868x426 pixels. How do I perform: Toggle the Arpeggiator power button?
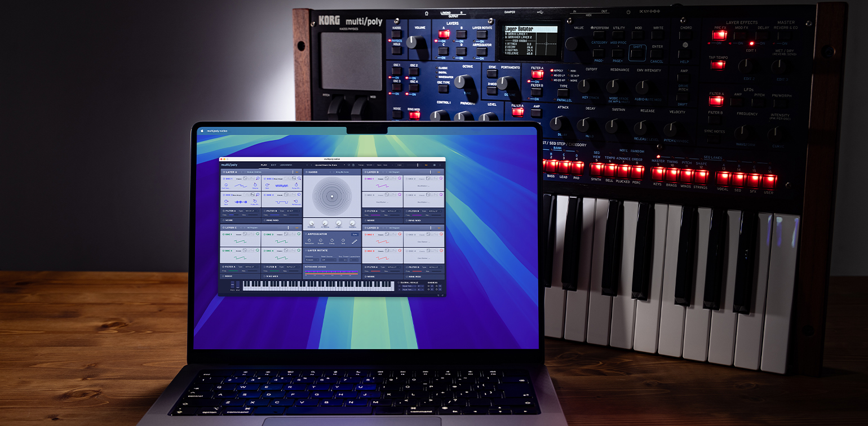(306, 234)
